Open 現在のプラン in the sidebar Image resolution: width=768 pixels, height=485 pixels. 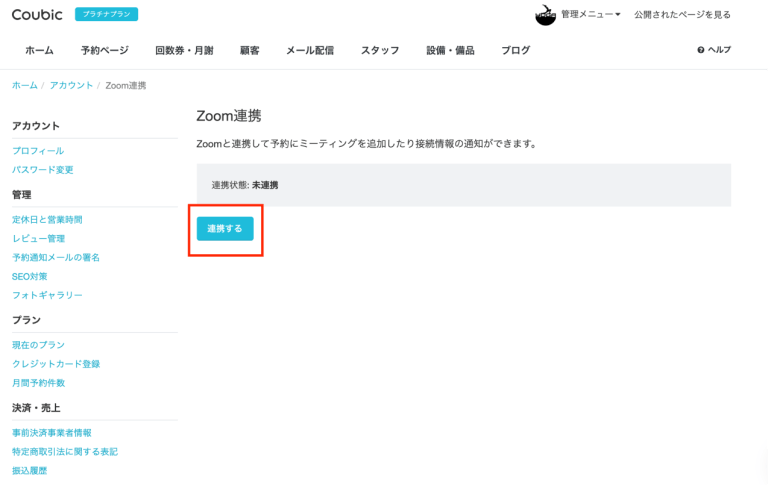click(38, 345)
